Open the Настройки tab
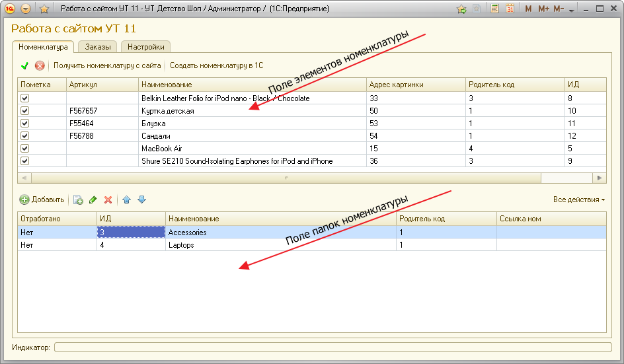 coord(146,47)
